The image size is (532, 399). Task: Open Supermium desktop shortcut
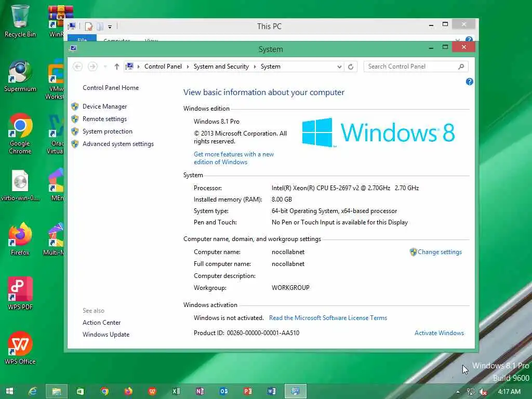(x=20, y=76)
